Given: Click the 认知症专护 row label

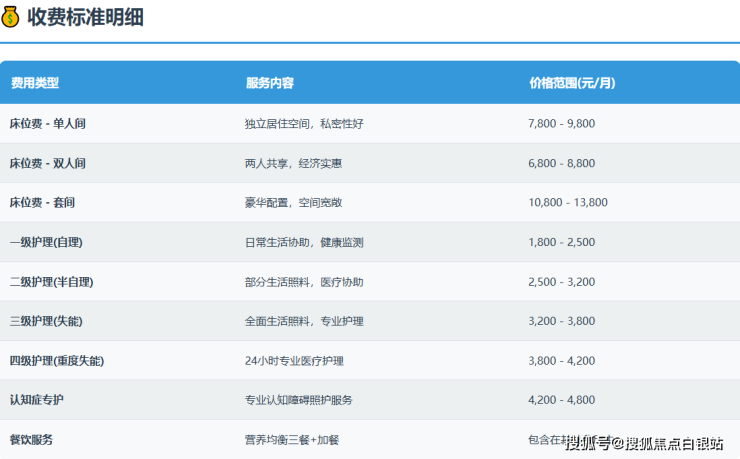Looking at the screenshot, I should [37, 400].
